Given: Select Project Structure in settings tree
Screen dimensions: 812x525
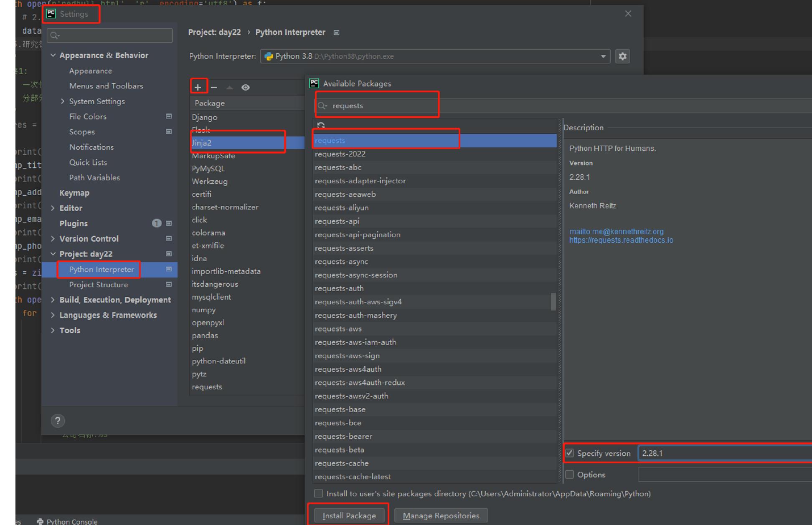Looking at the screenshot, I should 99,285.
